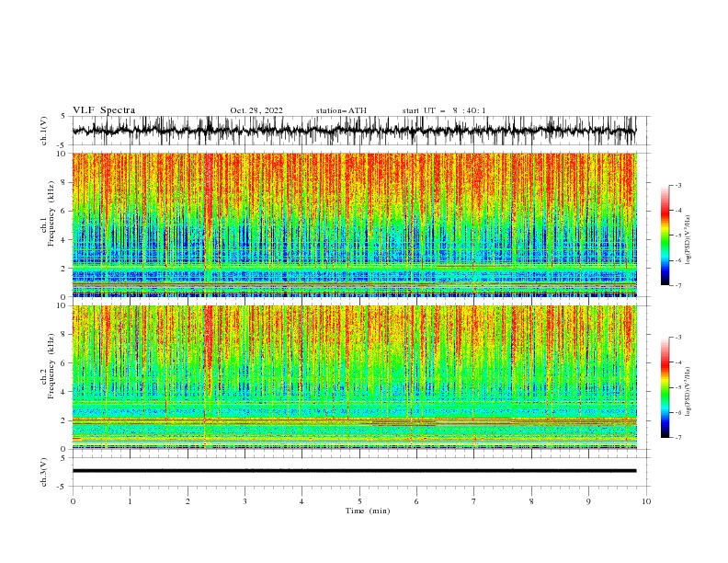Viewport: 728px width, 563px height.
Task: Click the lower color scale bar for ch.2
Action: [665, 387]
